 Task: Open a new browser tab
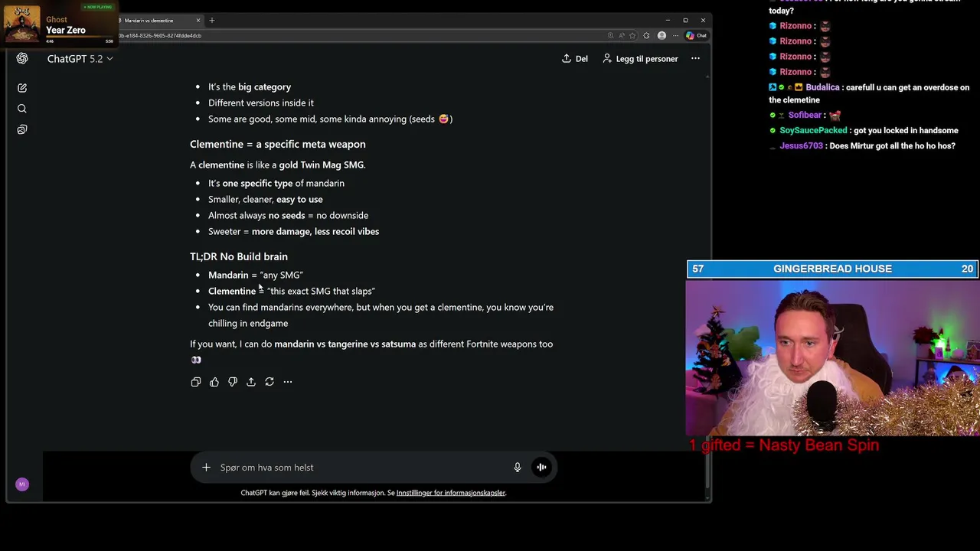coord(212,21)
